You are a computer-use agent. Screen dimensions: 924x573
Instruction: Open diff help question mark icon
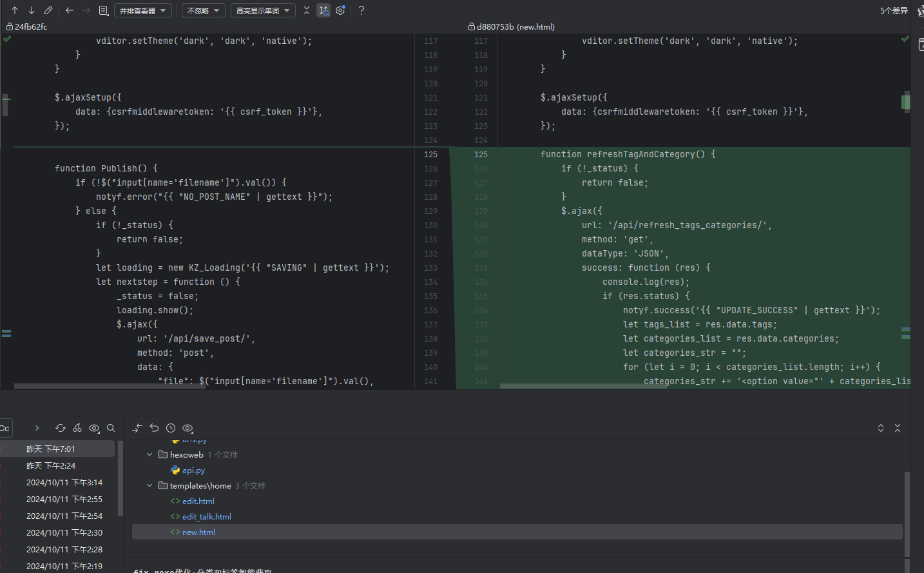(361, 10)
